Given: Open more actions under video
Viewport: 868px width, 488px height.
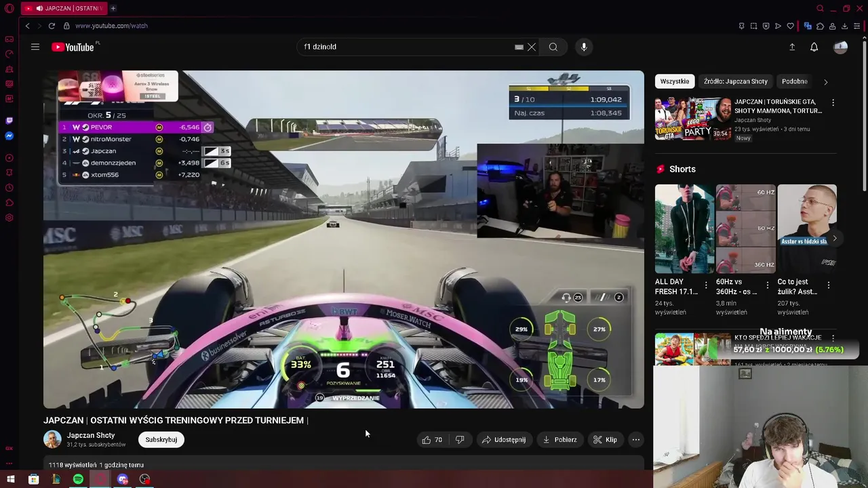Looking at the screenshot, I should pyautogui.click(x=636, y=440).
